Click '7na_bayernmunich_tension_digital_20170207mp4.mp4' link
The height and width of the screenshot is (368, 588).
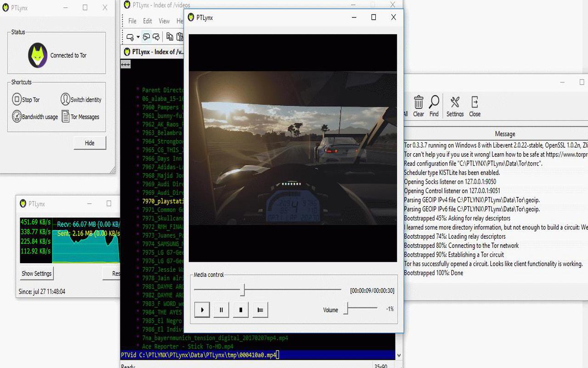(215, 338)
